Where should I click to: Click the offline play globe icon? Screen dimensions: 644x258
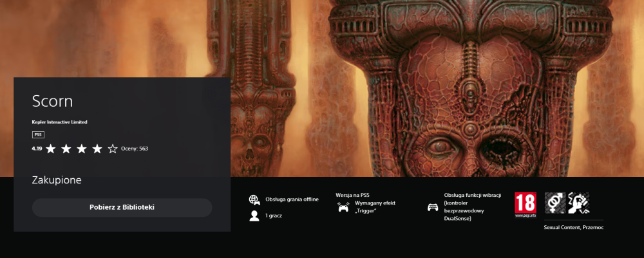pyautogui.click(x=254, y=199)
